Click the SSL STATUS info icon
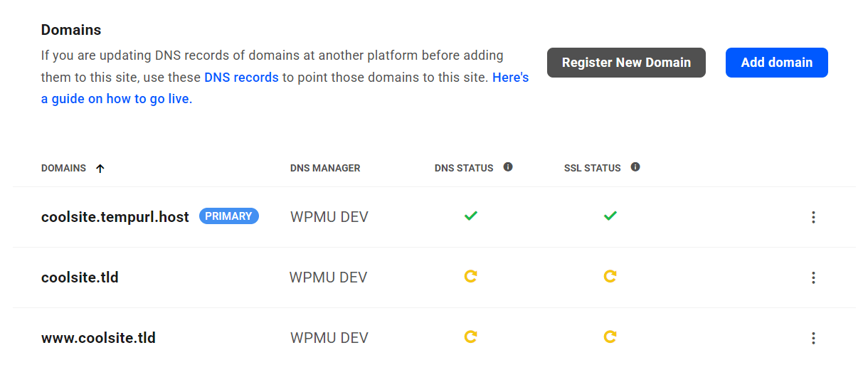This screenshot has height=365, width=868. (635, 167)
